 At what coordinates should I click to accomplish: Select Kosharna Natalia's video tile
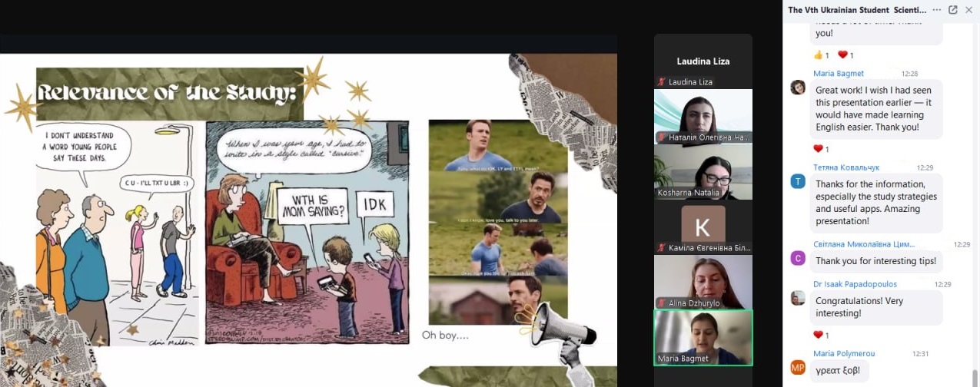(x=703, y=171)
